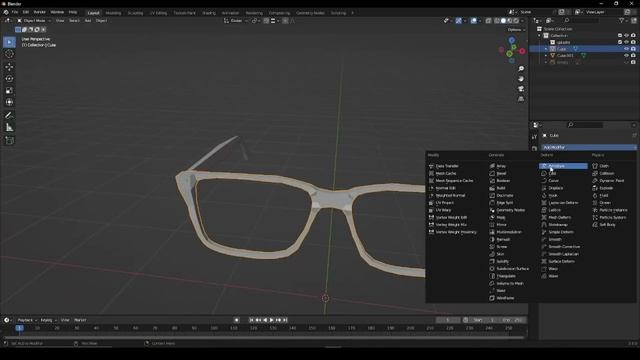Click the blue Z axis gizmo ball
Viewport: 640px width, 360px height.
pos(511,40)
